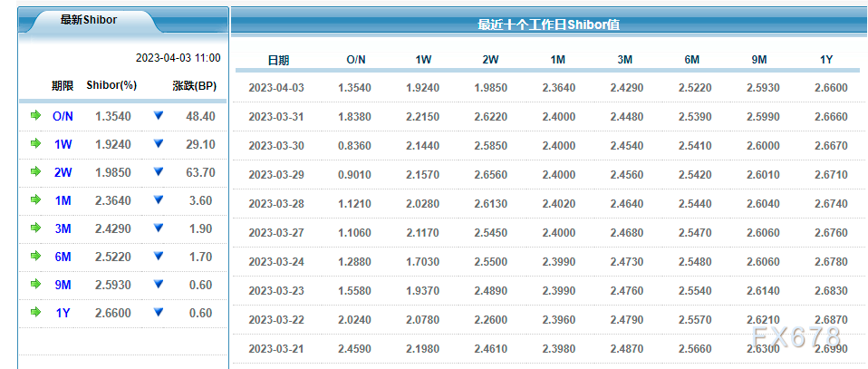868x369 pixels.
Task: Select the date cell 2023-03-21
Action: tap(276, 348)
